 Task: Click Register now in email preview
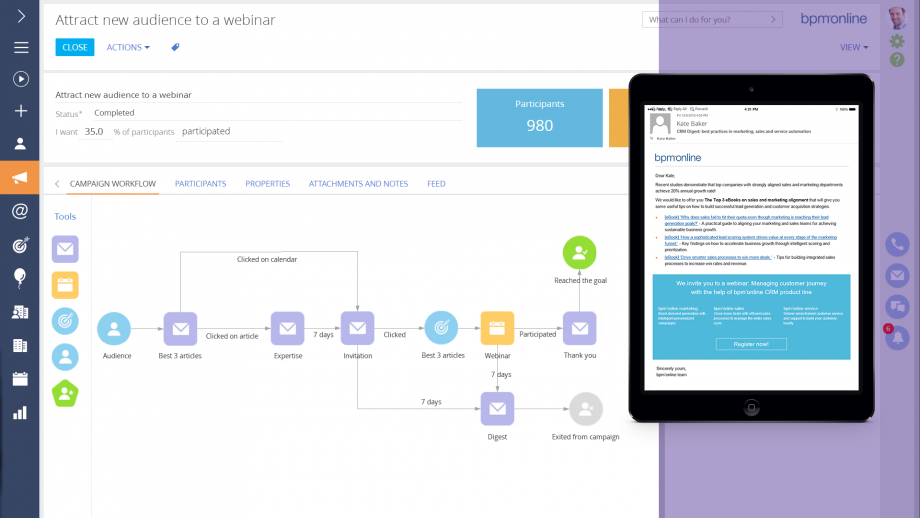pos(751,343)
